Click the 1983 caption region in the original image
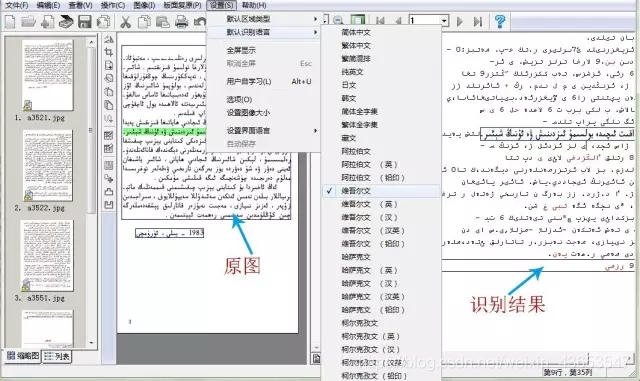Image resolution: width=640 pixels, height=381 pixels. click(169, 233)
